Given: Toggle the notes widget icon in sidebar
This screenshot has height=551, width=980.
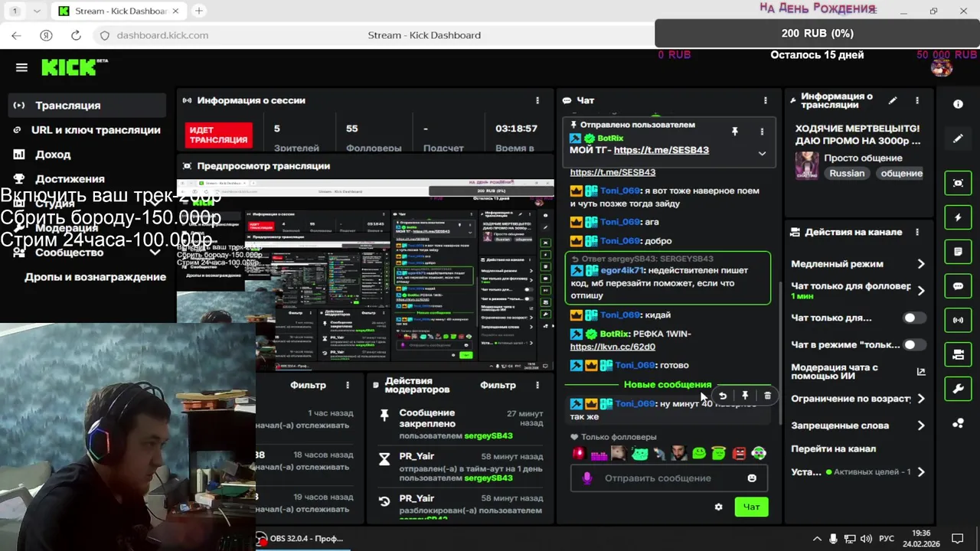Looking at the screenshot, I should 958,252.
